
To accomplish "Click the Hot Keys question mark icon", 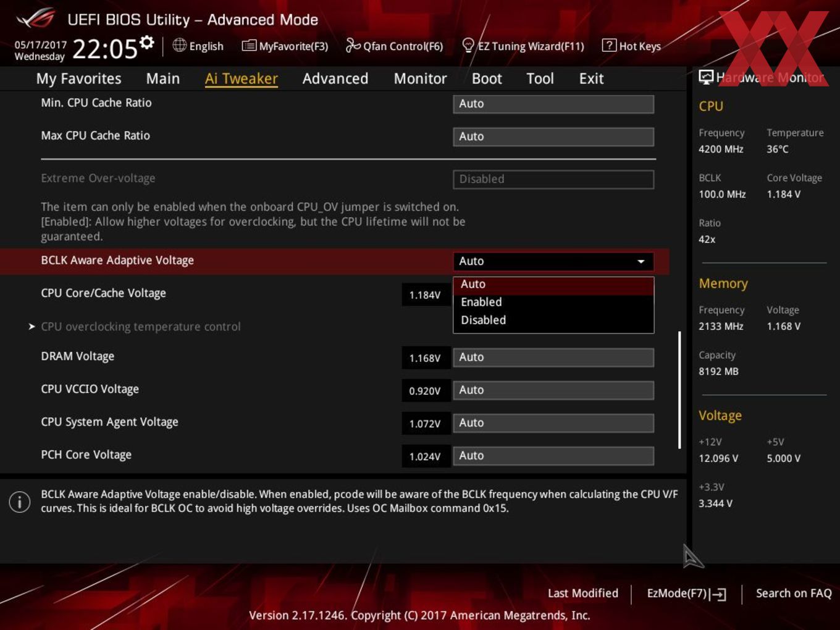I will click(x=609, y=45).
